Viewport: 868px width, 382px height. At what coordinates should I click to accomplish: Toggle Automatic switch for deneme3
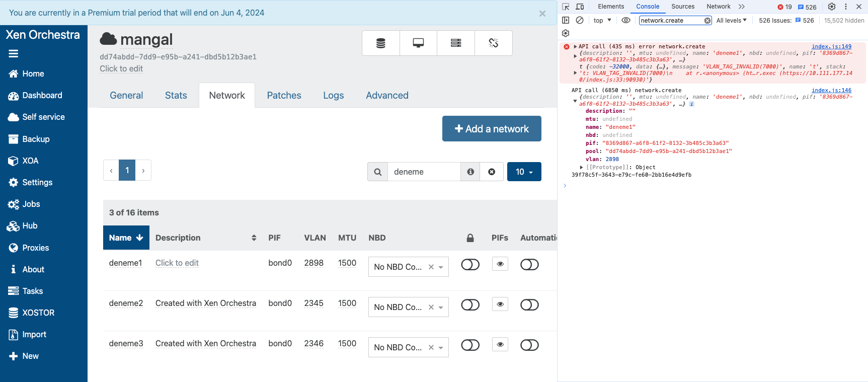529,345
